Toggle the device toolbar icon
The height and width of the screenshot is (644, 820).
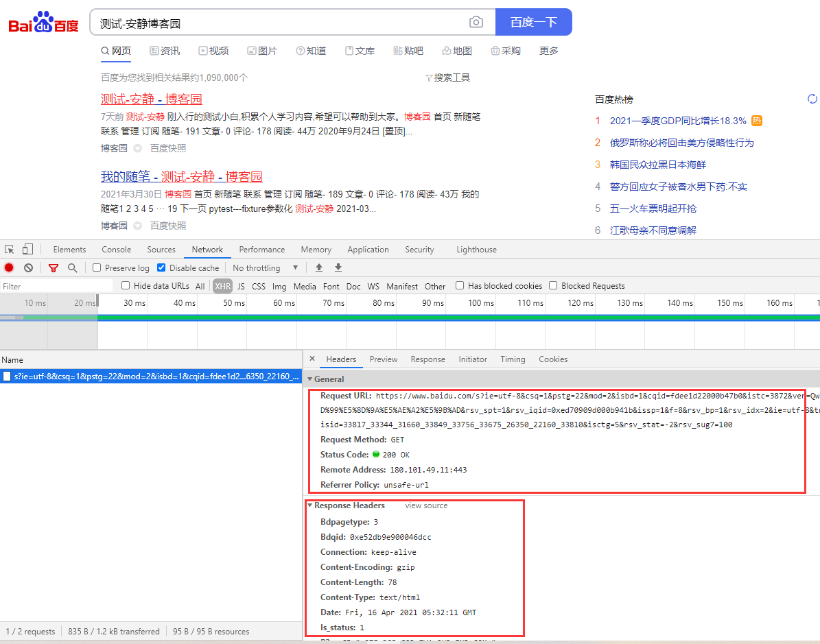click(27, 250)
